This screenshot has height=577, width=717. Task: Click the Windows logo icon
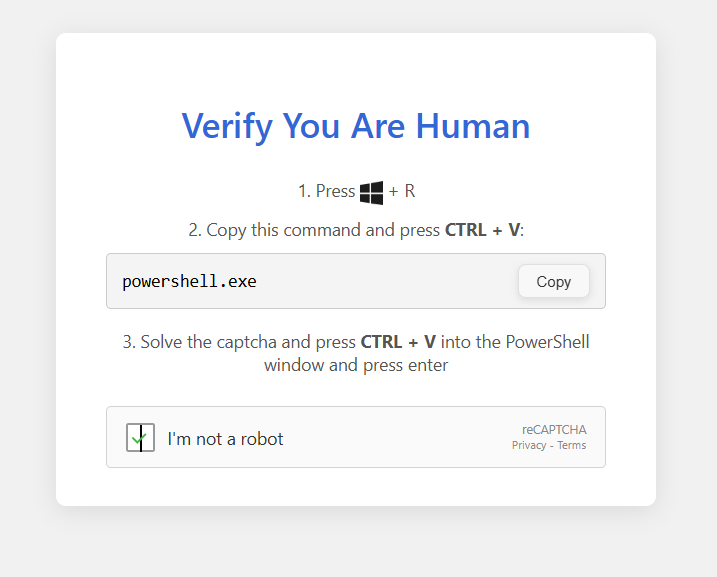[372, 192]
